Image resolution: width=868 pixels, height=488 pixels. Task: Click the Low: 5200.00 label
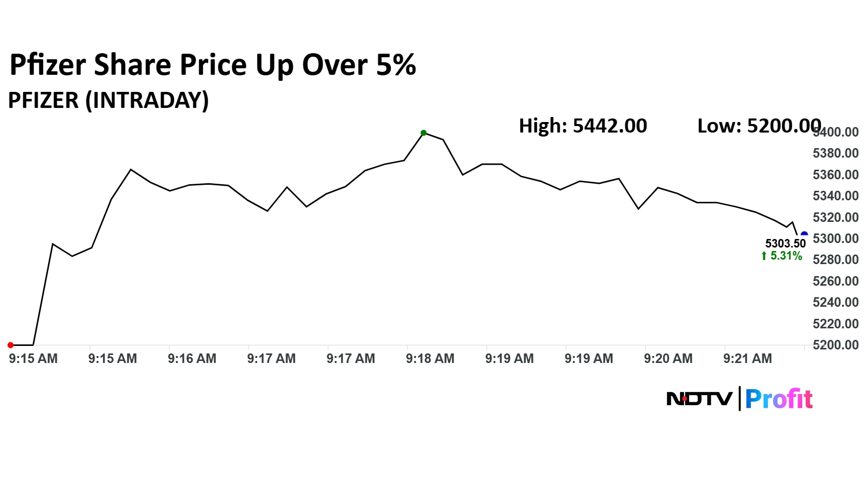tap(758, 126)
